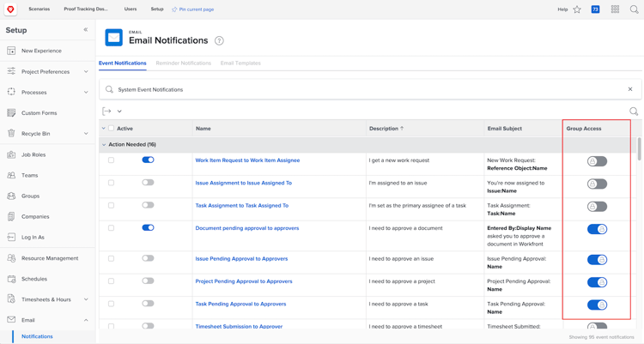Open the main menu grid icon
The image size is (644, 344).
[615, 9]
